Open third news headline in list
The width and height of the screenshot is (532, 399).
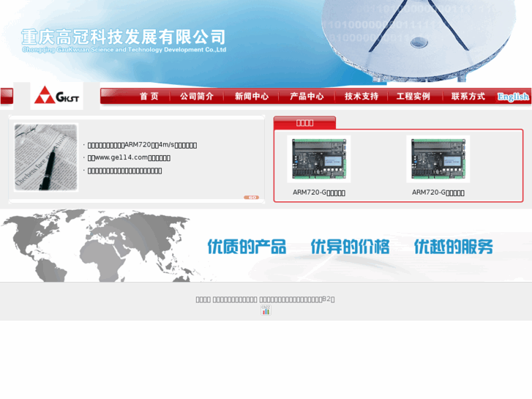[x=124, y=171]
